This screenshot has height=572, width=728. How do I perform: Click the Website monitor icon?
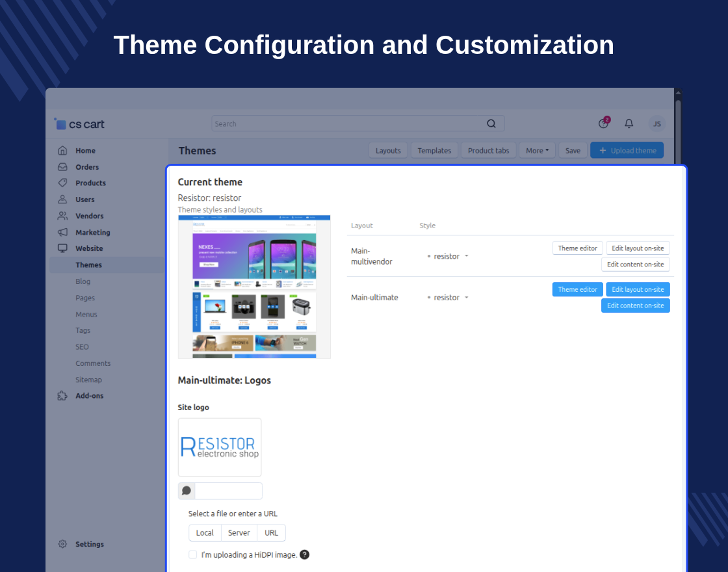62,248
